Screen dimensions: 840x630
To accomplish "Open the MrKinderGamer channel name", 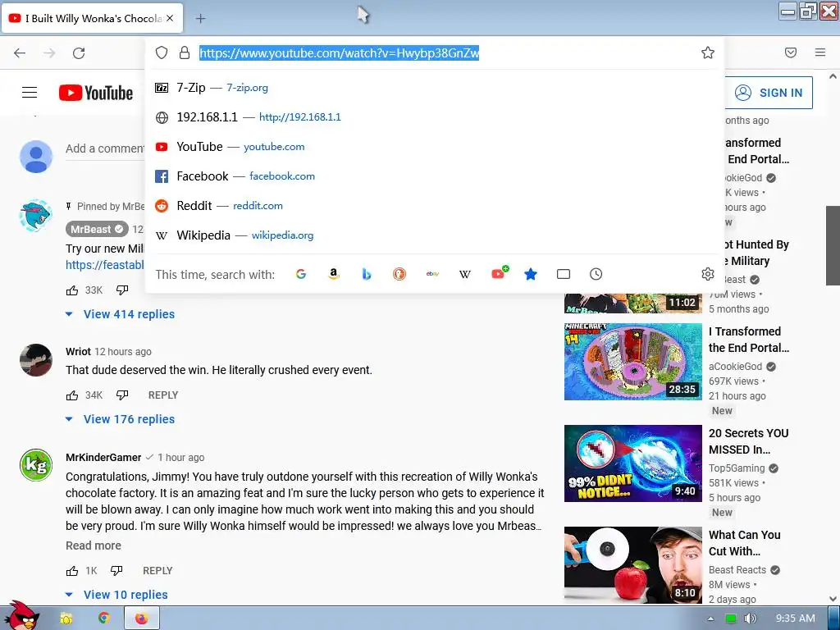I will point(103,458).
